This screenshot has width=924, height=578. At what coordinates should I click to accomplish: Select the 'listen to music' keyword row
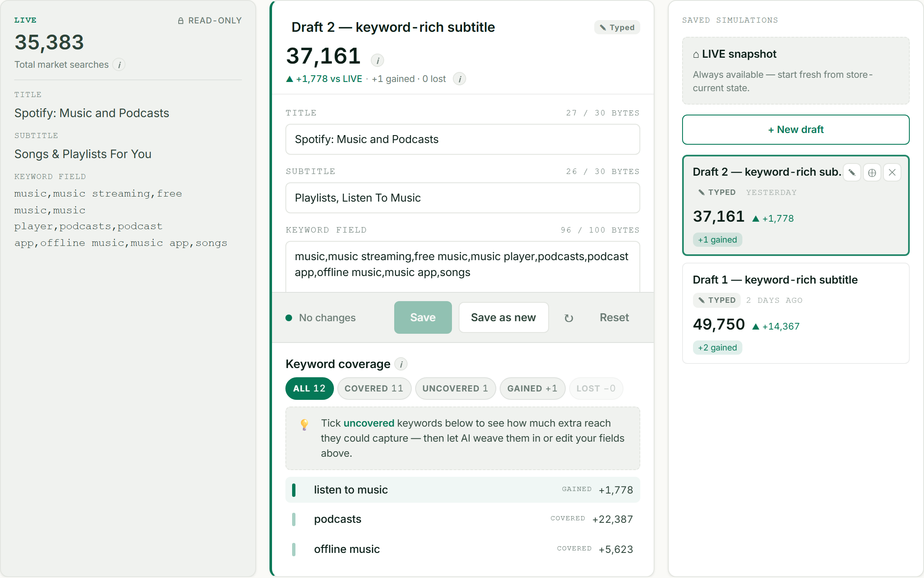pyautogui.click(x=462, y=490)
